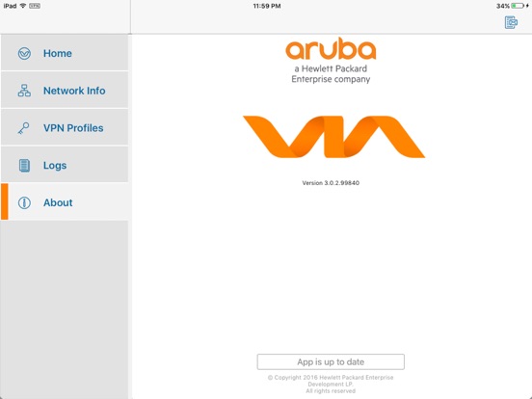Tap the top-right log/share icon
Image resolution: width=532 pixels, height=399 pixels.
pos(511,22)
